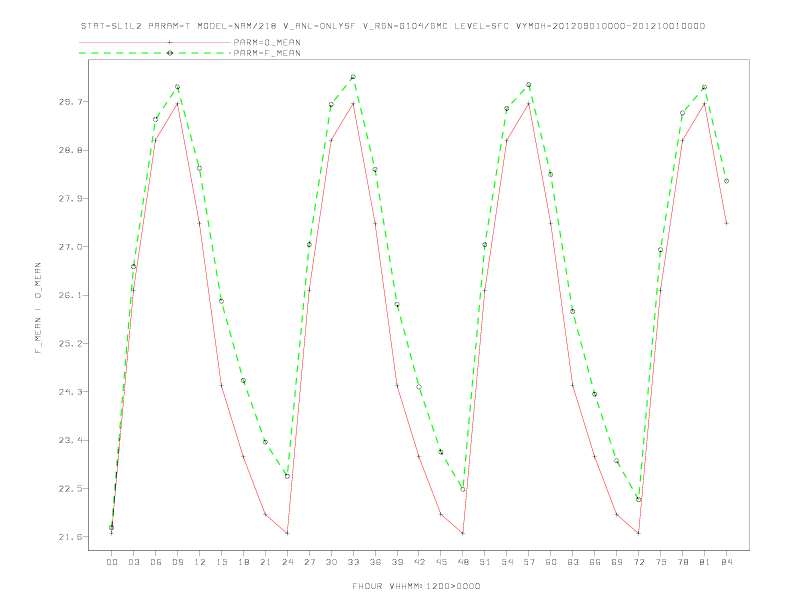The image size is (792, 612).
Task: Click x-axis tick label 30
Action: pos(331,562)
